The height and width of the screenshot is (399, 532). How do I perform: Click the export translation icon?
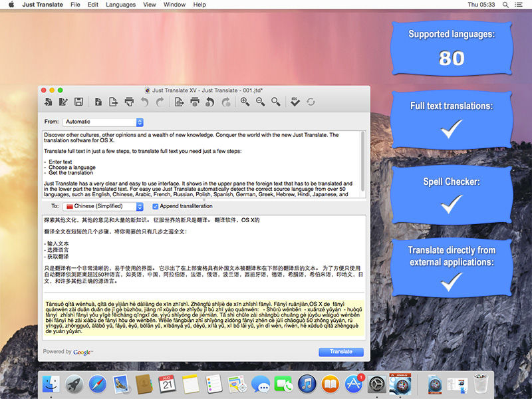[x=179, y=102]
